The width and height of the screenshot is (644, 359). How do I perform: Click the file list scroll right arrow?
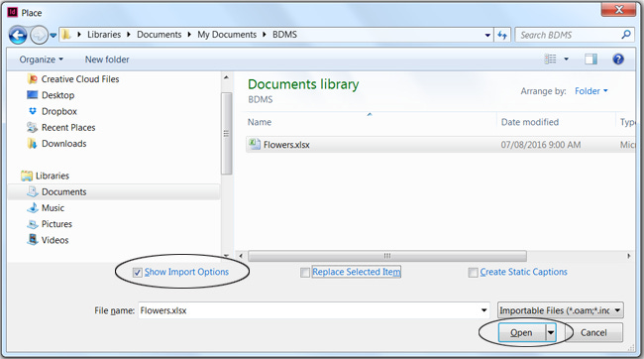pyautogui.click(x=629, y=256)
